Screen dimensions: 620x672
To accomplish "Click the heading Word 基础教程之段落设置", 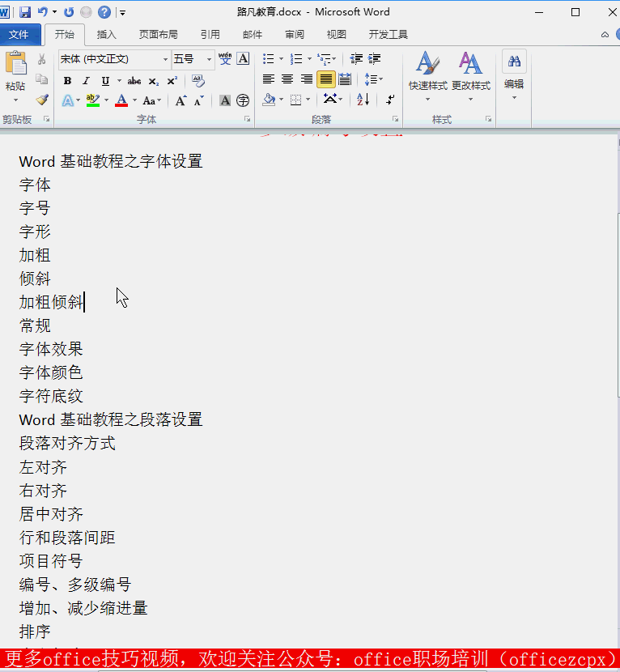I will point(111,419).
